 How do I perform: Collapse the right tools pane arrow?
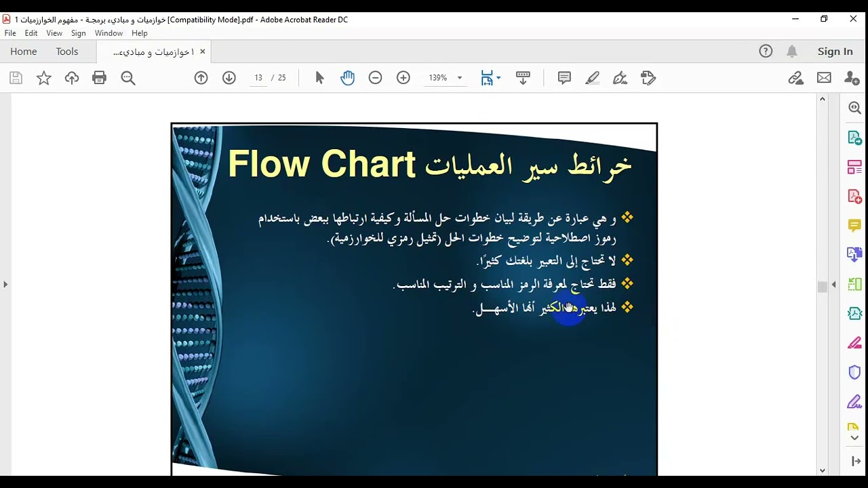click(834, 284)
